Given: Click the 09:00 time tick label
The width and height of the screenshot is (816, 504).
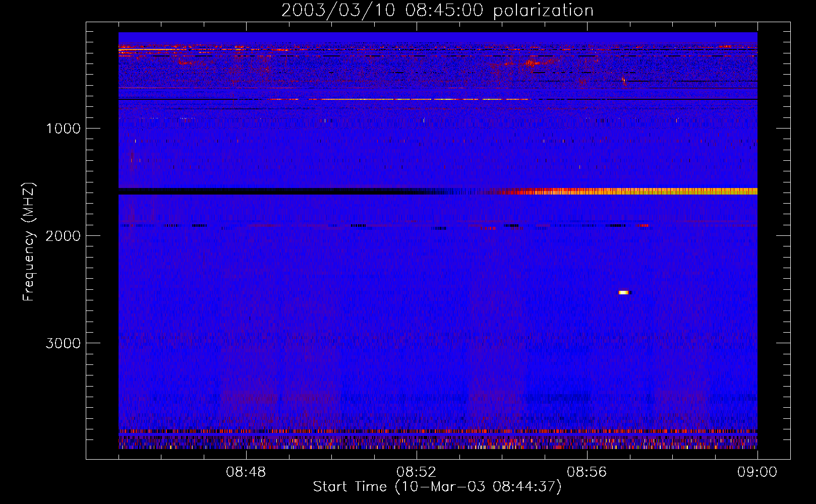Looking at the screenshot, I should pos(757,472).
